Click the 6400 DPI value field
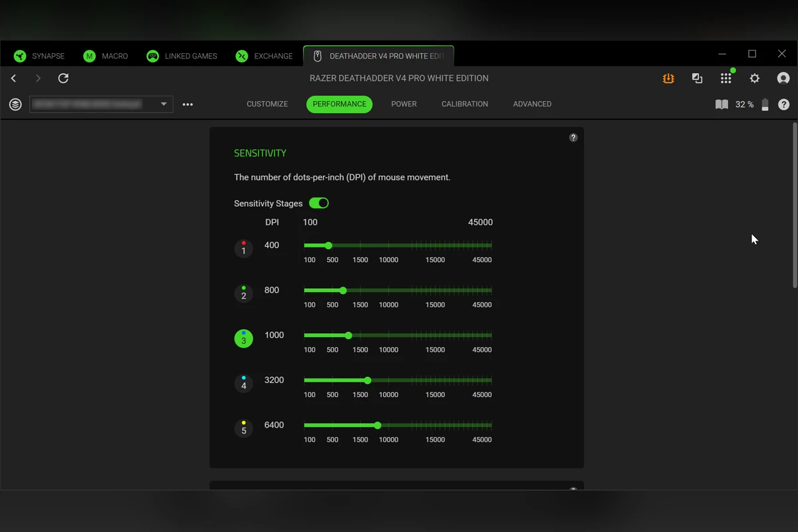The height and width of the screenshot is (532, 798). pyautogui.click(x=274, y=425)
